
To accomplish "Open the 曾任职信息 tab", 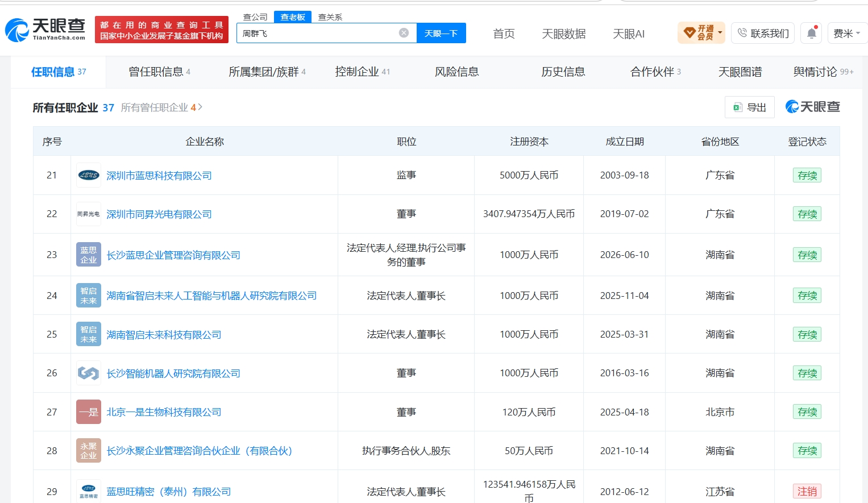I will 160,72.
